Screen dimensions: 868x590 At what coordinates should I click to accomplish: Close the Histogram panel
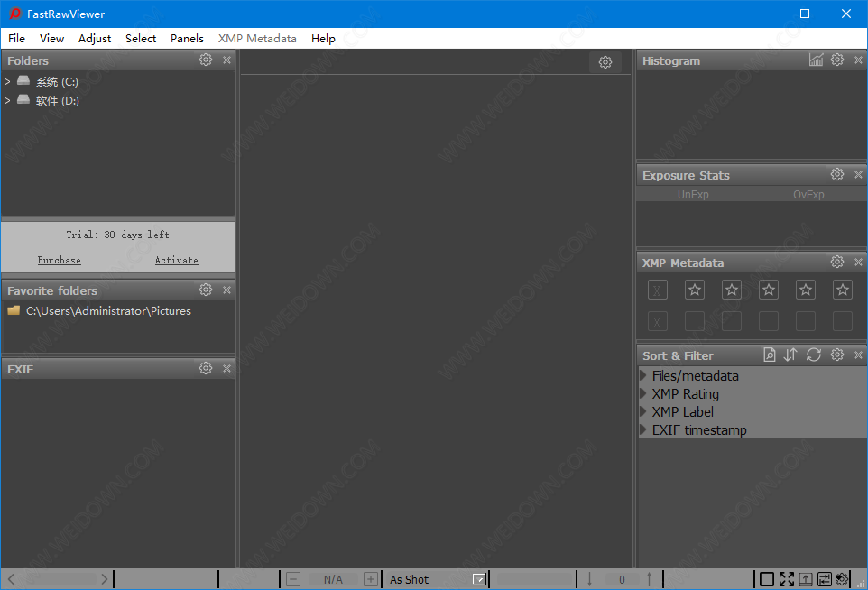click(x=859, y=60)
